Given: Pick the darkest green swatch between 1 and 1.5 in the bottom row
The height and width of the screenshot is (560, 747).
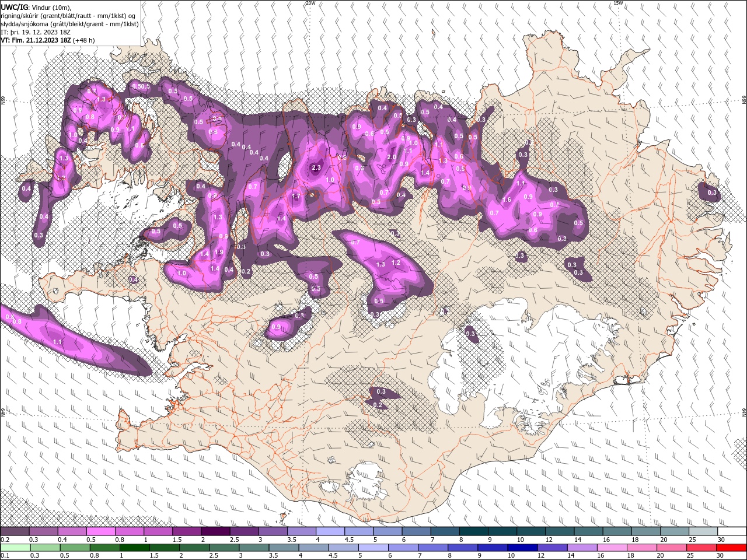Looking at the screenshot, I should (135, 548).
